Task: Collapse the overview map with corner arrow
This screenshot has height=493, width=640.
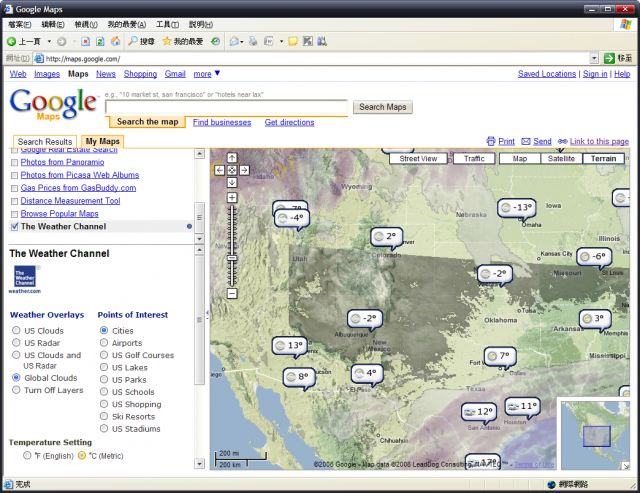Action: pyautogui.click(x=626, y=466)
